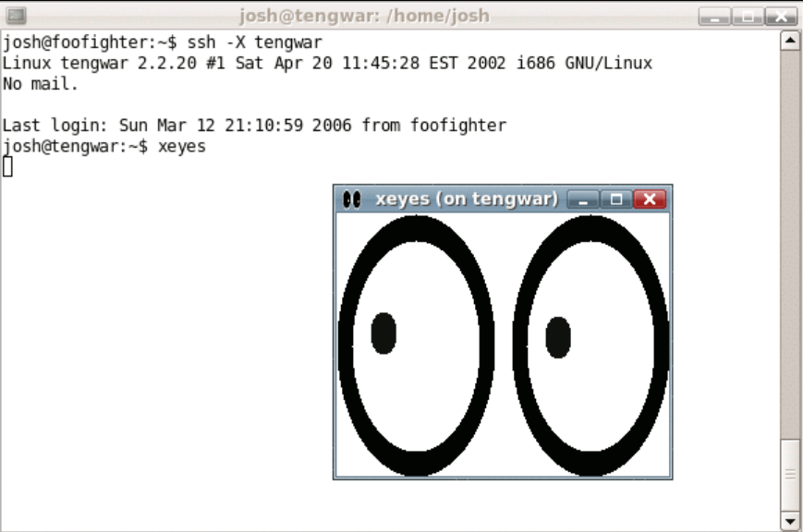The height and width of the screenshot is (532, 803).
Task: Click the typed xeyes command text
Action: [182, 147]
